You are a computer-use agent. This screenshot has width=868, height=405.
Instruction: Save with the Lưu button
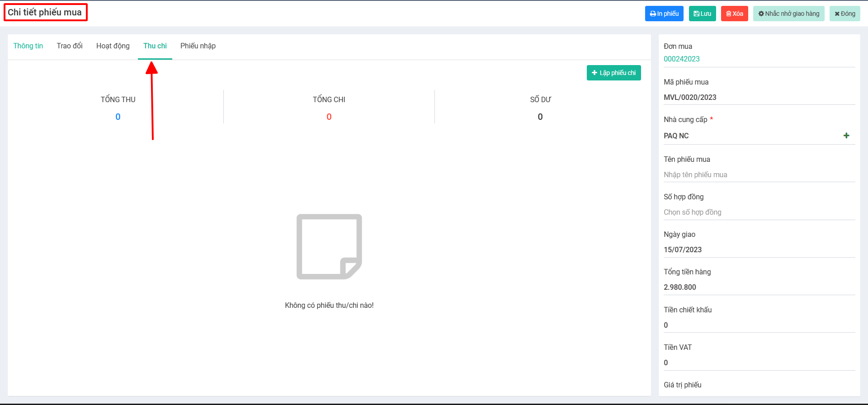703,14
